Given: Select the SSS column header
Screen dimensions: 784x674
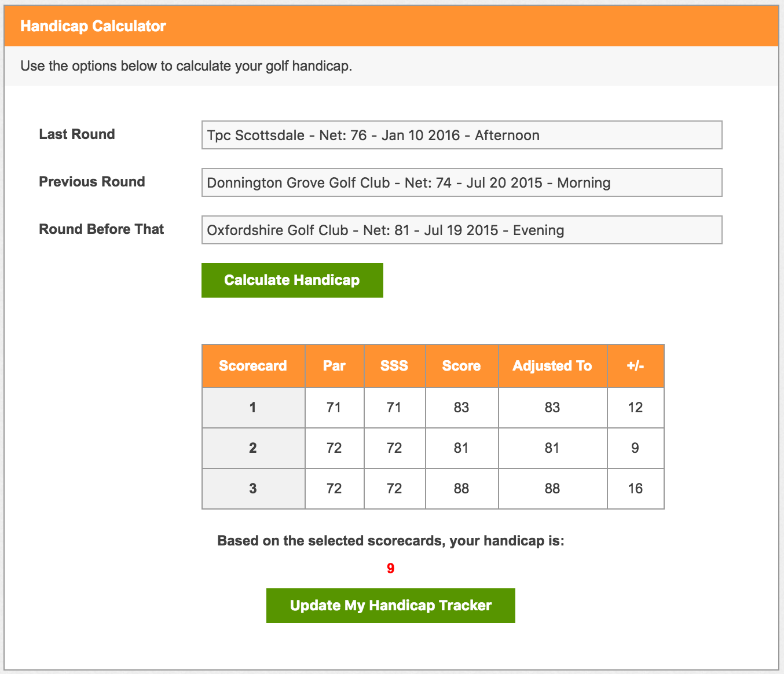Looking at the screenshot, I should [394, 366].
